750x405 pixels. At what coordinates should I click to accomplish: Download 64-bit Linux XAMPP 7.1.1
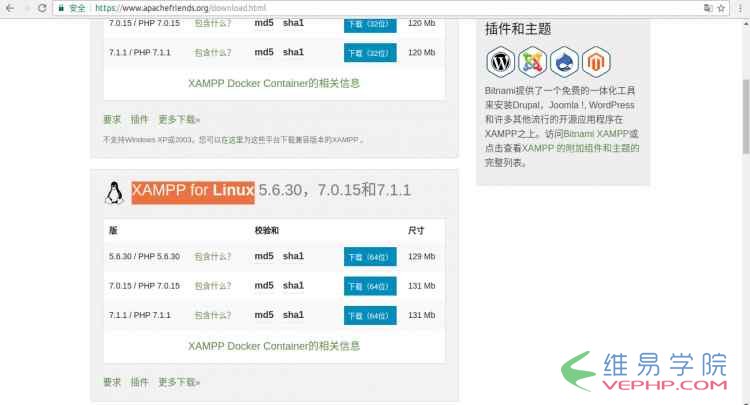point(370,316)
